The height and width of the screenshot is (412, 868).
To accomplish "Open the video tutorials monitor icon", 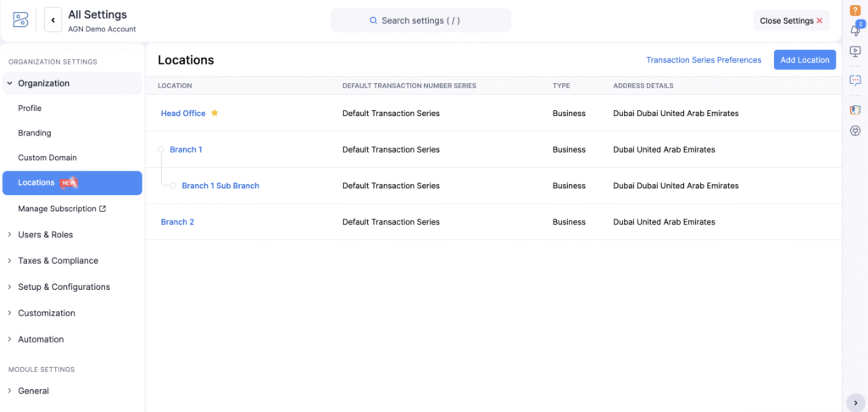I will pyautogui.click(x=855, y=52).
